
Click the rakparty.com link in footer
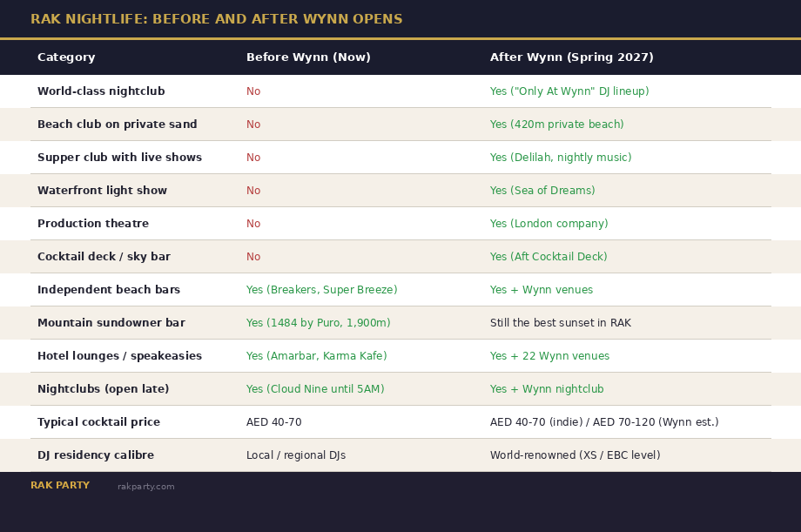coord(145,487)
